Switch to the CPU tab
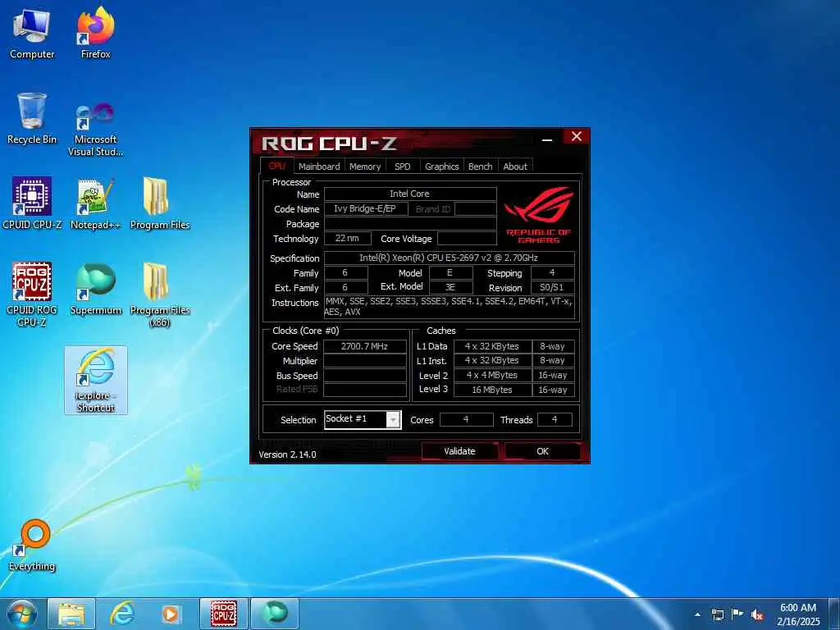This screenshot has height=630, width=840. (277, 166)
